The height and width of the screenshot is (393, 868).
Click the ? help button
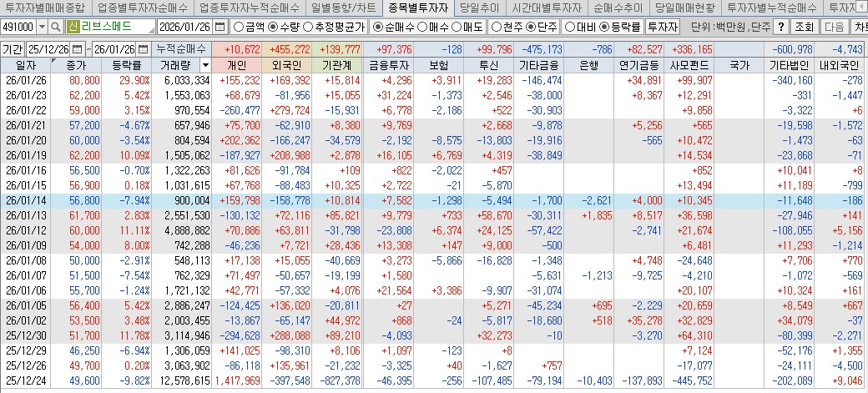[x=780, y=27]
